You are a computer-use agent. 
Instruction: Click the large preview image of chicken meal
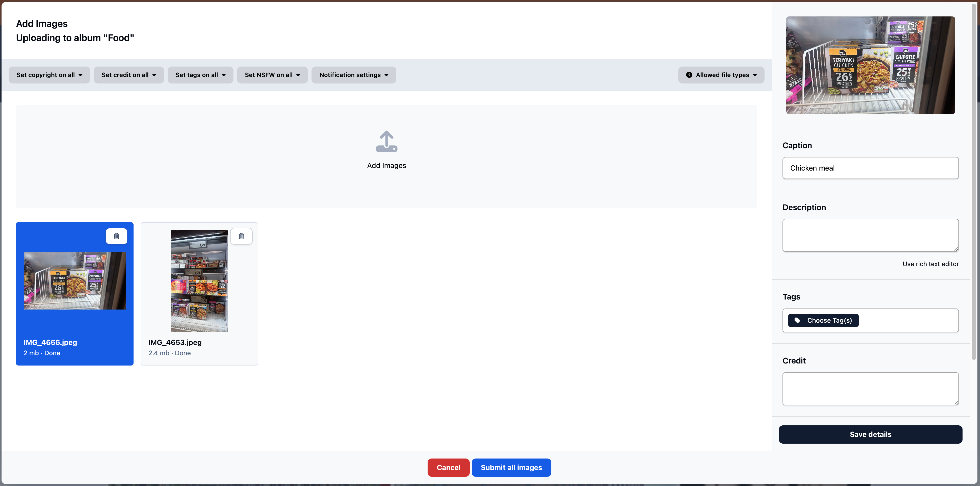point(870,65)
